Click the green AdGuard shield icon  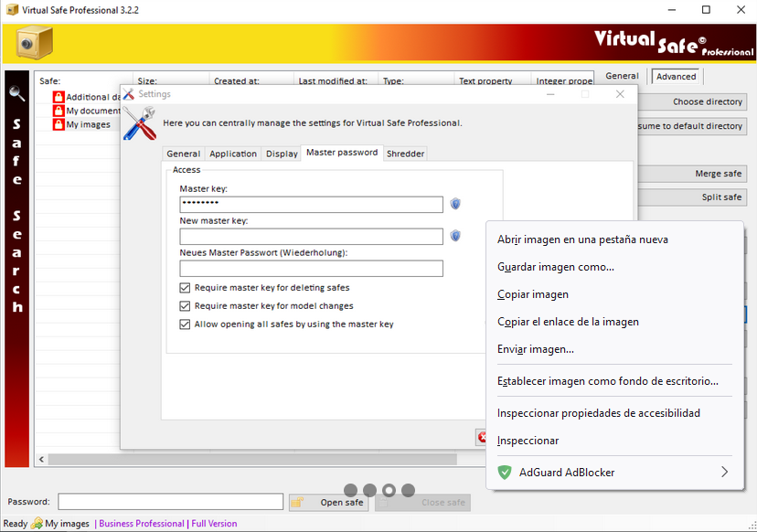point(505,473)
